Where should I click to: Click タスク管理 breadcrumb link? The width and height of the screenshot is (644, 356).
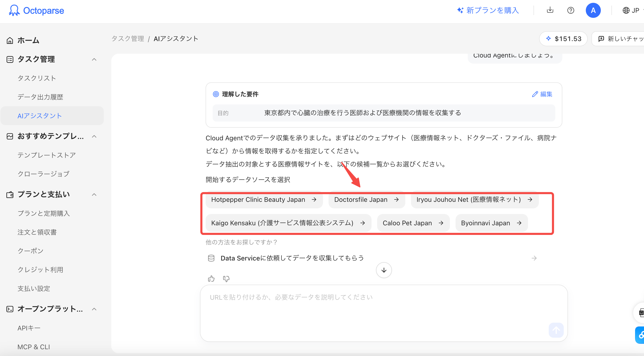click(x=128, y=38)
